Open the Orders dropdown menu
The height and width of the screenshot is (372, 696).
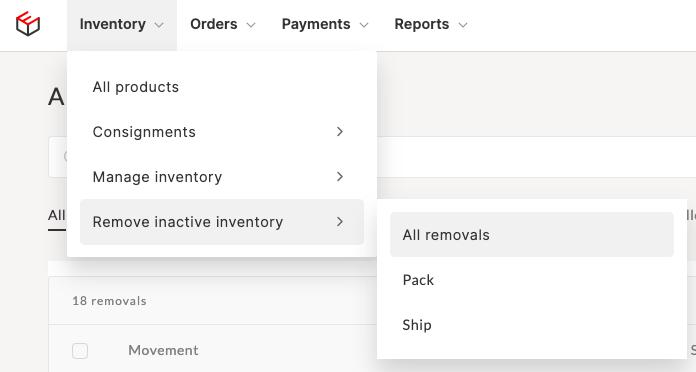[x=223, y=25]
